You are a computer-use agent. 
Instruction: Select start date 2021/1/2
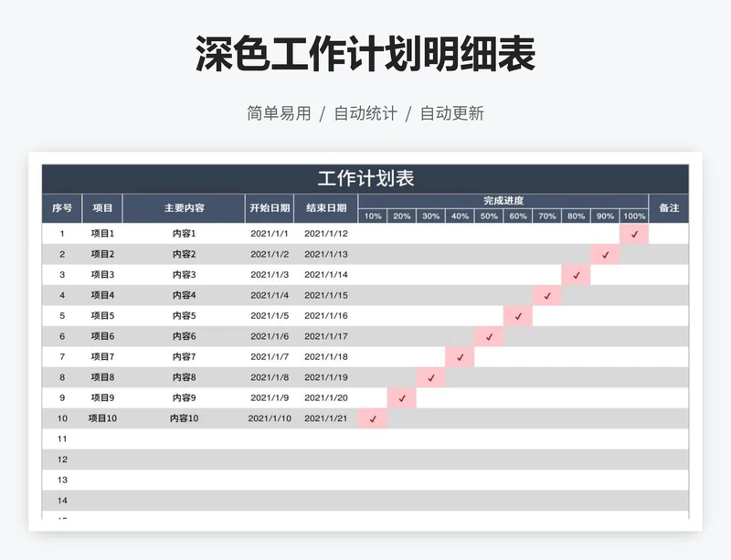270,254
